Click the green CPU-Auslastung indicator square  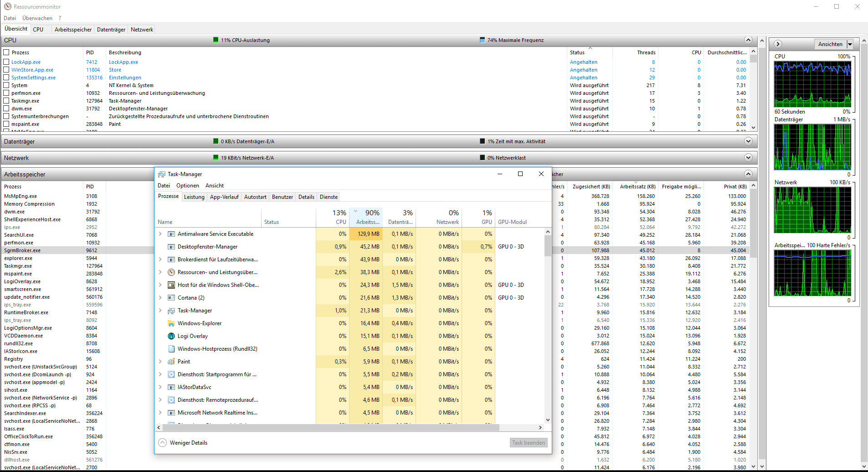[216, 40]
